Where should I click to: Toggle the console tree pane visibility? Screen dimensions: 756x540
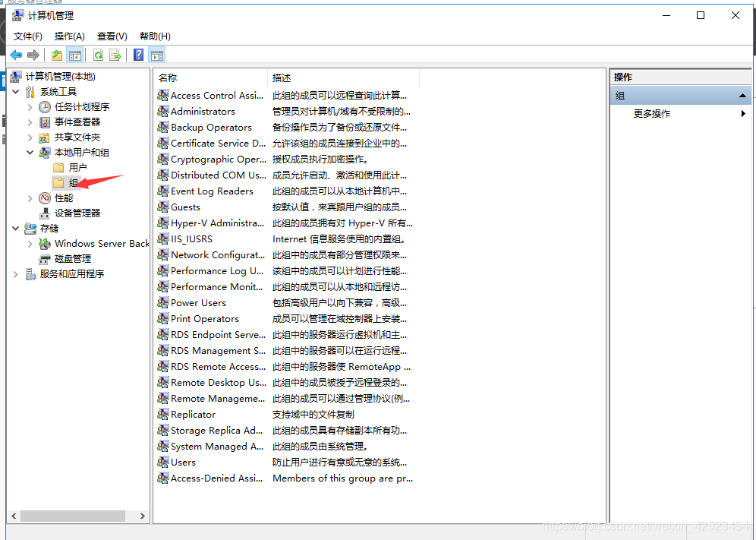point(74,54)
